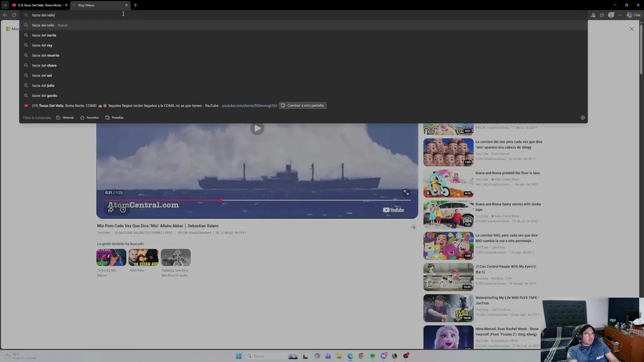The height and width of the screenshot is (362, 644).
Task: Open Copilot Chat button
Action: pyautogui.click(x=633, y=15)
